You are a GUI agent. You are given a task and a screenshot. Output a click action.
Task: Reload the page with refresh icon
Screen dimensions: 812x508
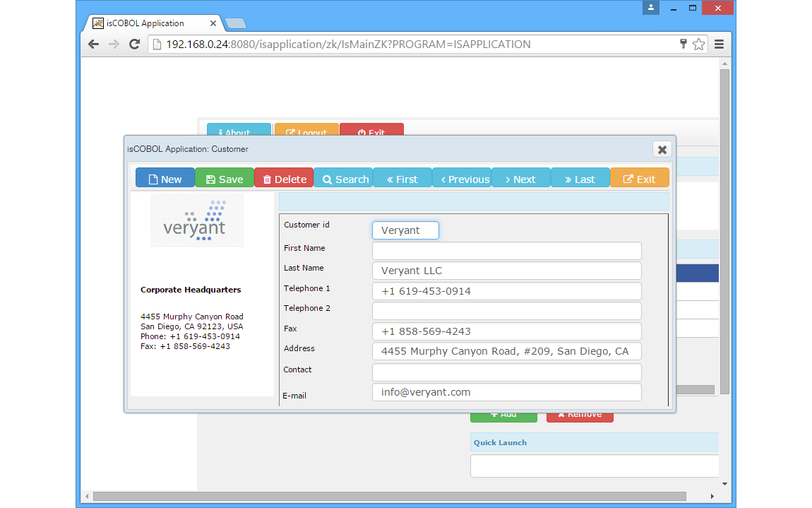pyautogui.click(x=135, y=44)
